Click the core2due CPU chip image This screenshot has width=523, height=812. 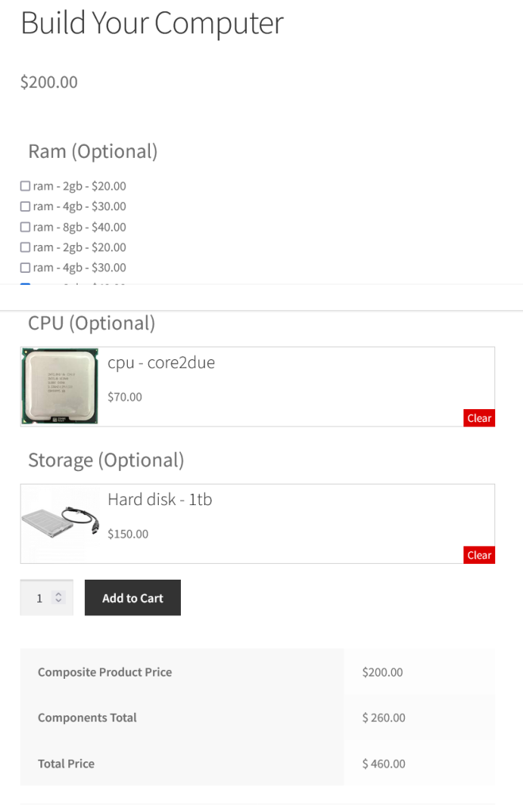click(60, 386)
